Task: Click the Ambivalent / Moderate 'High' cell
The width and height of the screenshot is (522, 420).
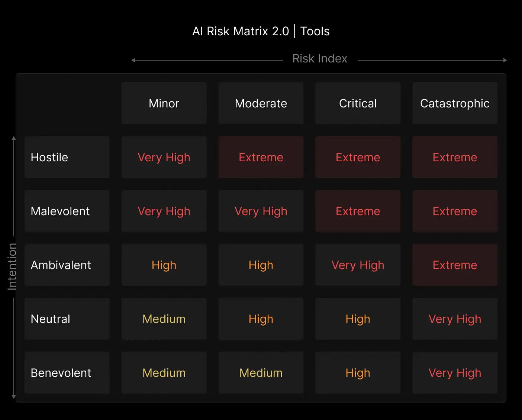Action: [261, 265]
